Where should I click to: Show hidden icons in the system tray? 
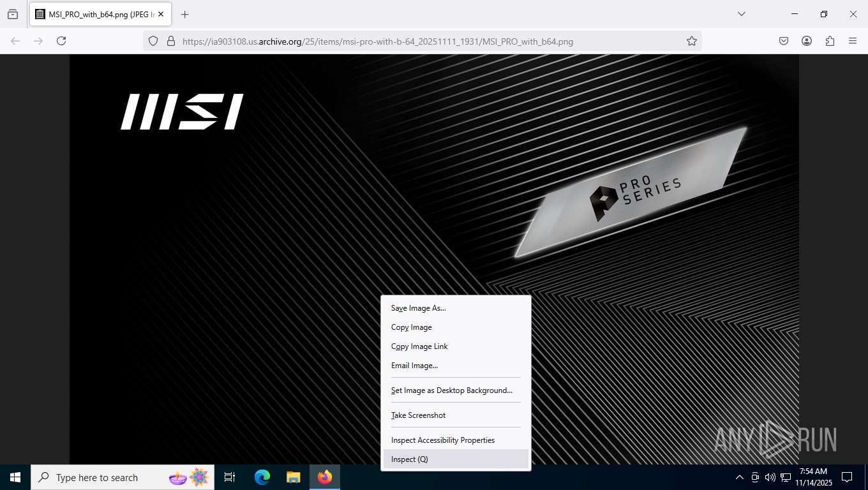pyautogui.click(x=740, y=477)
